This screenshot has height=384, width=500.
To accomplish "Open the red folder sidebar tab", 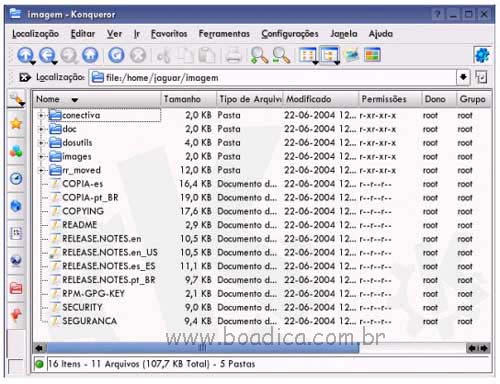I will [x=16, y=288].
